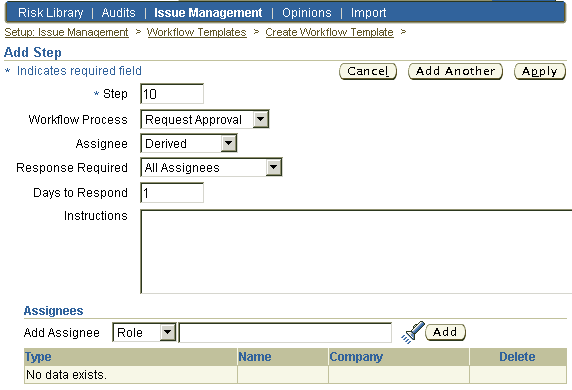572x390 pixels.
Task: Open the Import tab
Action: (x=368, y=13)
